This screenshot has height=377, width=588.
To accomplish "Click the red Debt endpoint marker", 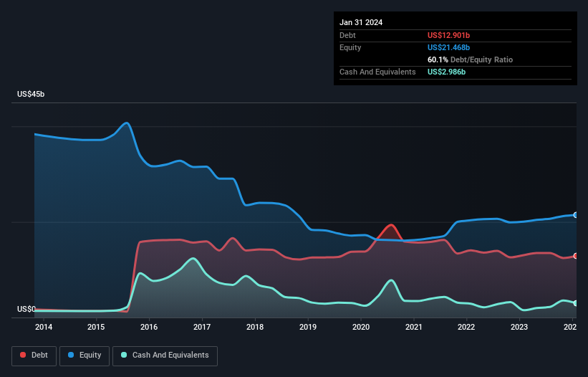I will [x=576, y=256].
